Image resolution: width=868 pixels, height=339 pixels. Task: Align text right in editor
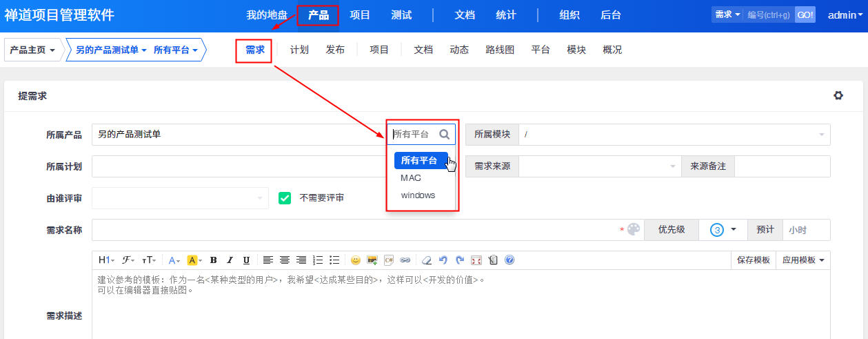(x=301, y=260)
